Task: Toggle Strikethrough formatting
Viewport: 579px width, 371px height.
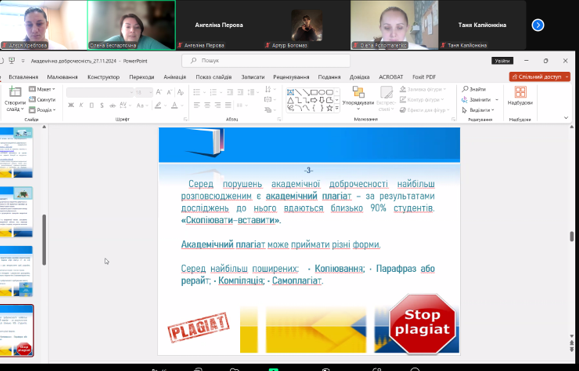Action: click(x=112, y=105)
